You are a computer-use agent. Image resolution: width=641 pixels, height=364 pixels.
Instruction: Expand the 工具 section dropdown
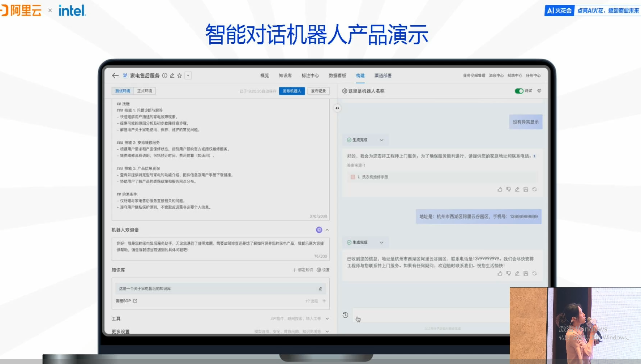(x=327, y=319)
